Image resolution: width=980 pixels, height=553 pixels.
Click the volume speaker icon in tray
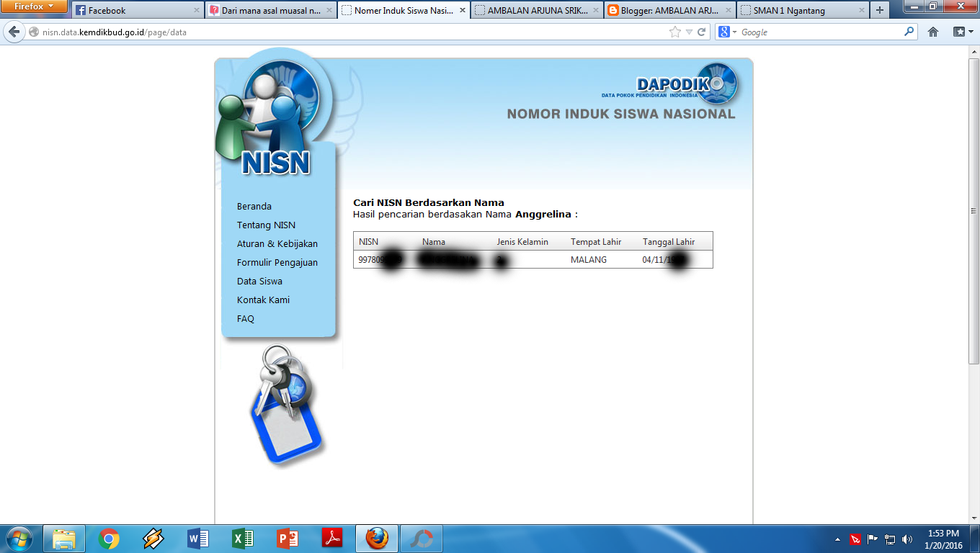[906, 538]
